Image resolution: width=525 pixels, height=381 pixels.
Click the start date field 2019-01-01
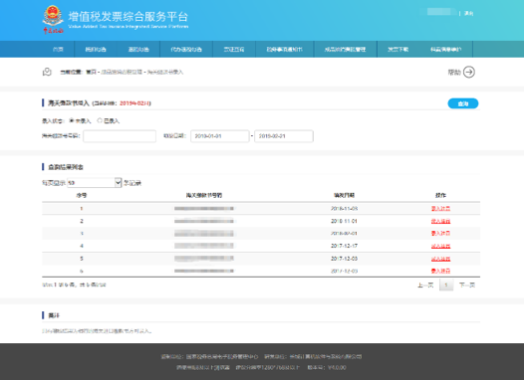220,136
